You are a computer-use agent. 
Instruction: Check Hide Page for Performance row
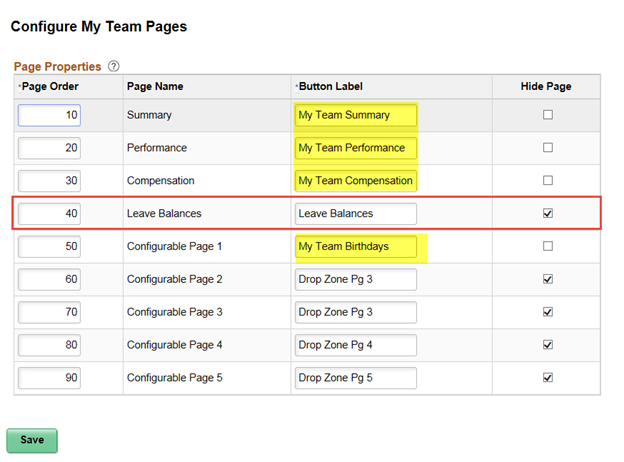tap(547, 148)
